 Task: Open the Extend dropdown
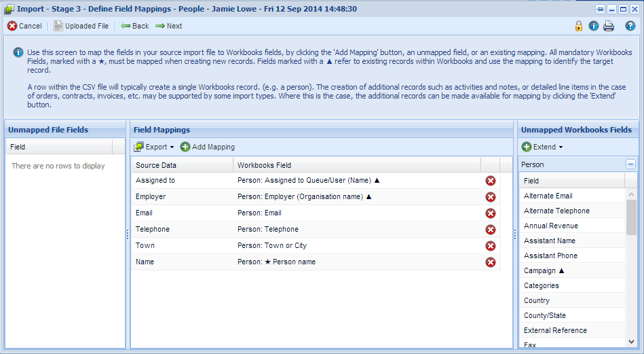pos(542,147)
